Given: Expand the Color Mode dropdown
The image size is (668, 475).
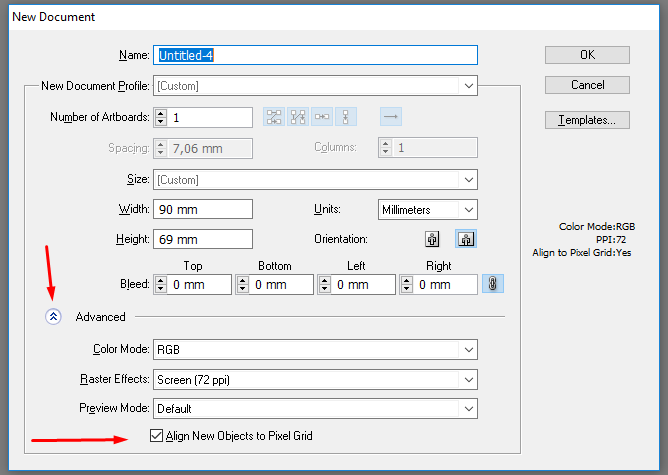Looking at the screenshot, I should (468, 350).
